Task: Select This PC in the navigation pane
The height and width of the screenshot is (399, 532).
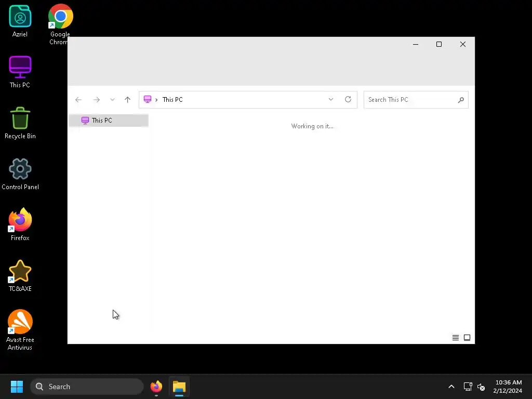Action: (109, 121)
